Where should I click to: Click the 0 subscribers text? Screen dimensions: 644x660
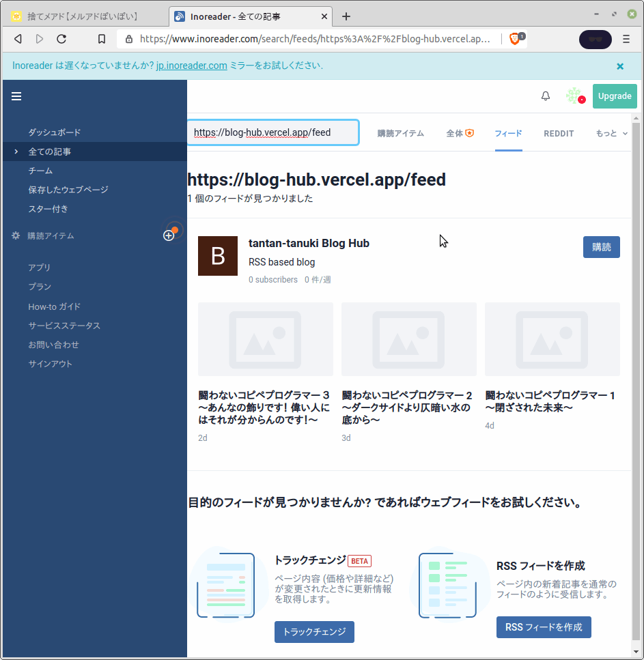pos(273,279)
